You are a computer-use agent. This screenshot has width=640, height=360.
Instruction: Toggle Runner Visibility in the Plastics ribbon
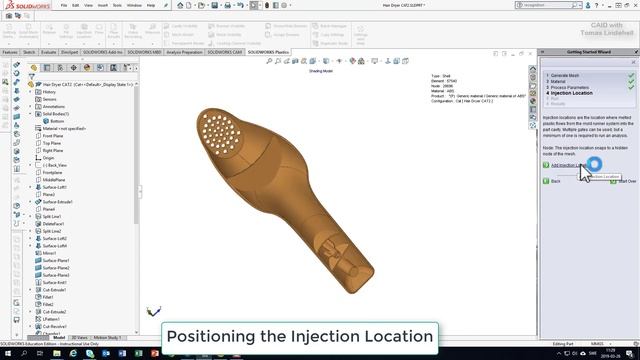point(227,26)
